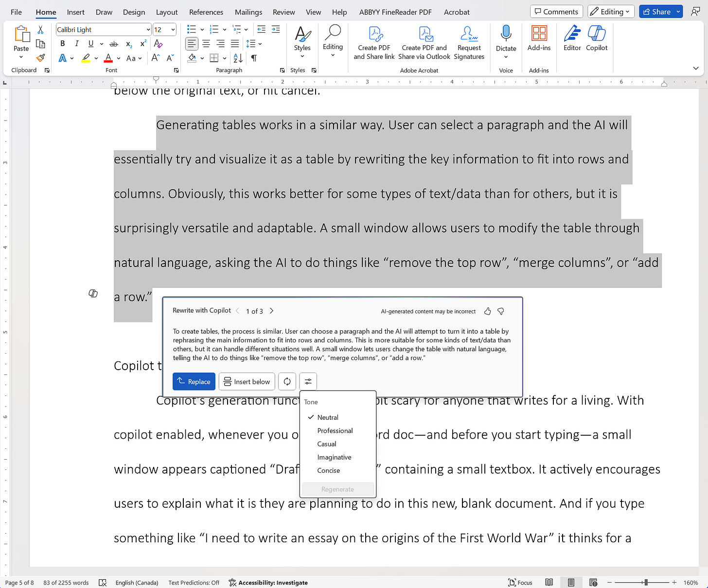The width and height of the screenshot is (708, 588).
Task: Open the Add-ins gallery
Action: coord(539,39)
